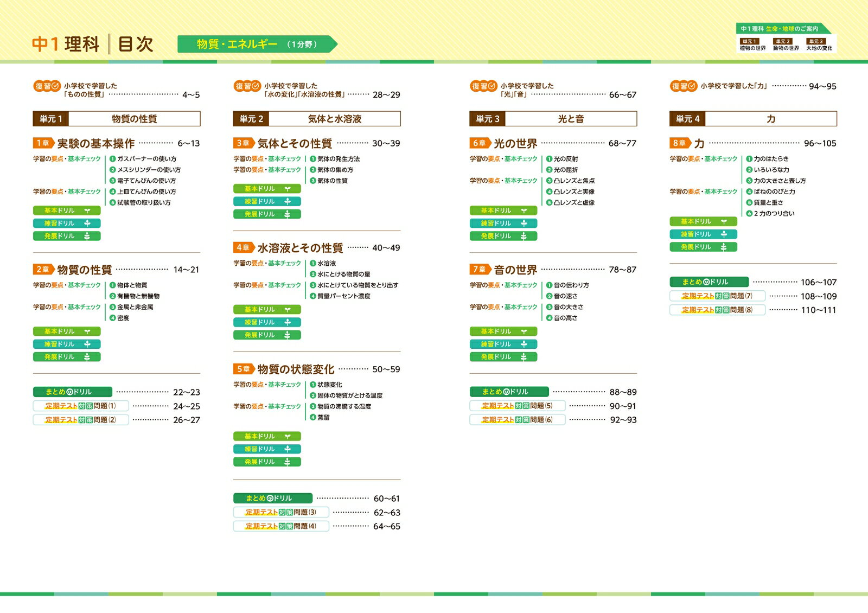Open 発展ドリル under chapter 2 物質の性質

67,357
